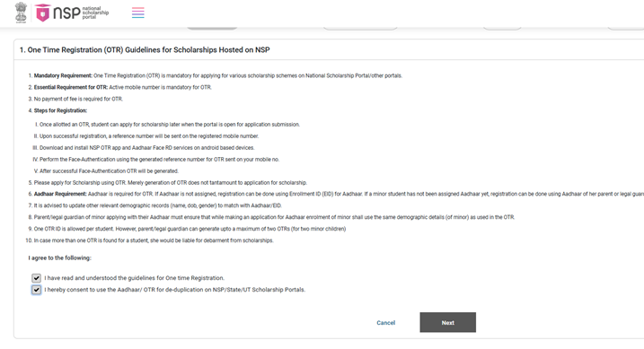
Task: Click the 'I hereby consent to use the Aadhaar' label
Action: point(175,290)
